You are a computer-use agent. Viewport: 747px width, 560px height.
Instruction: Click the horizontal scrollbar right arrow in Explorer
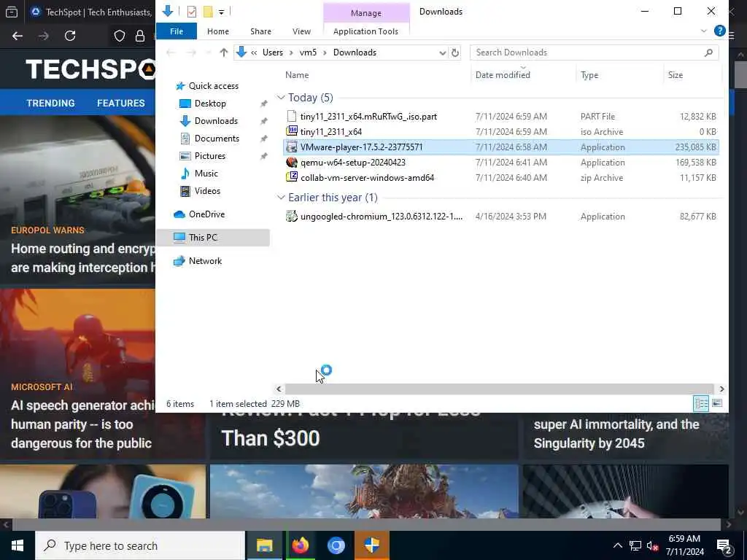[x=721, y=389]
